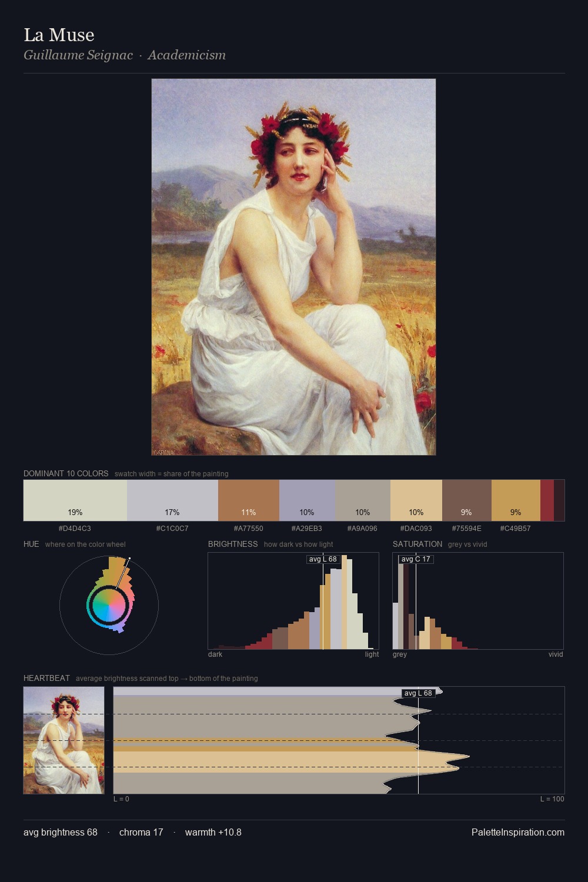Click the 'La Muse' title
Image resolution: width=588 pixels, height=882 pixels.
pyautogui.click(x=59, y=35)
